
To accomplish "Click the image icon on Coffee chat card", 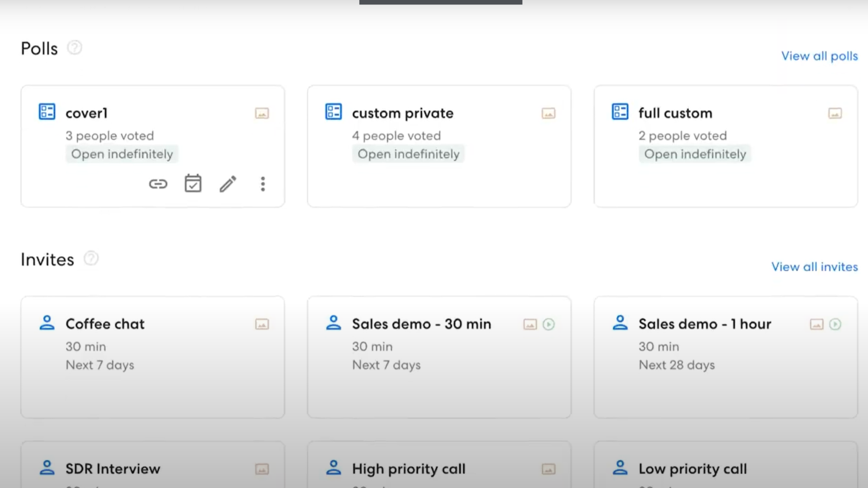I will coord(262,324).
